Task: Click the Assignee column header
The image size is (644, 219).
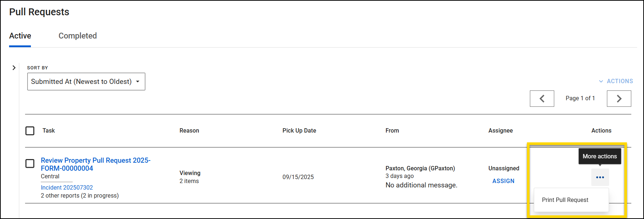Action: click(500, 131)
